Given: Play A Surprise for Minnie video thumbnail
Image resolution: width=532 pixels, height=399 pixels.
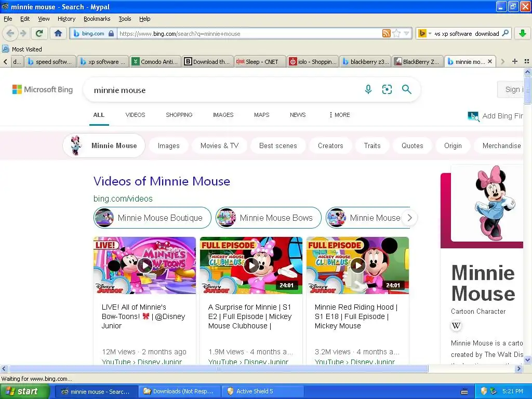Looking at the screenshot, I should coord(251,265).
